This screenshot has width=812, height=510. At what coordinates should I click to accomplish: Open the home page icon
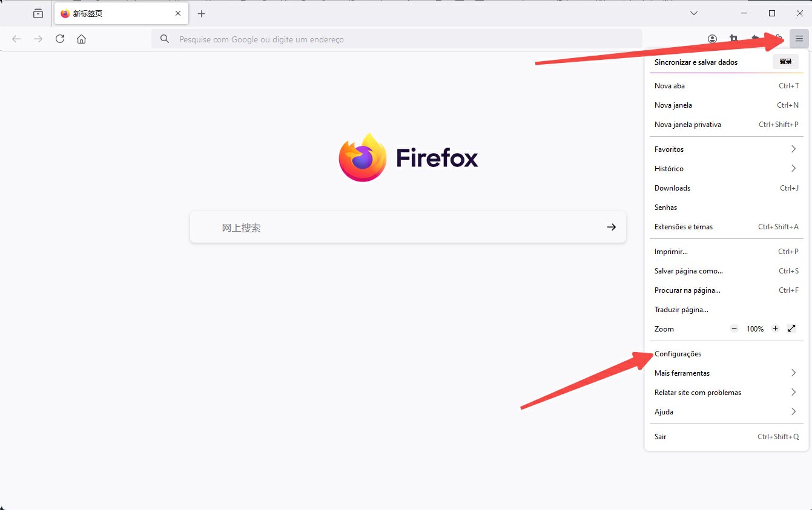pyautogui.click(x=82, y=39)
